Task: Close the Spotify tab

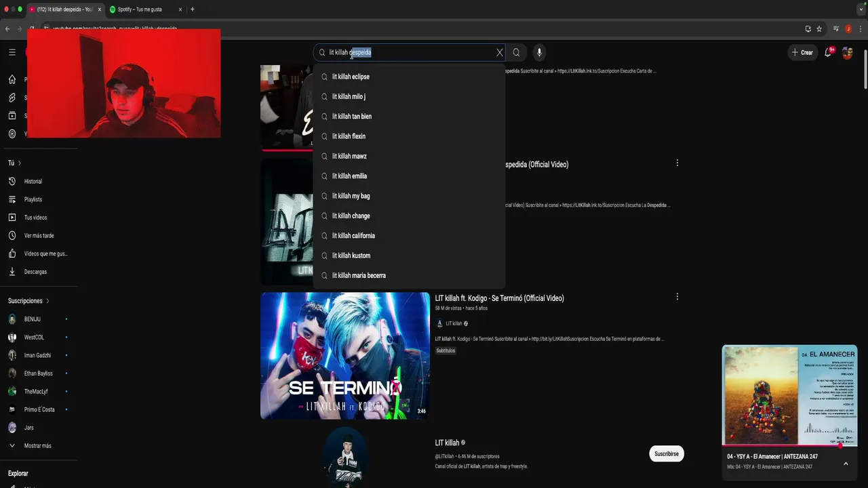Action: (x=180, y=9)
